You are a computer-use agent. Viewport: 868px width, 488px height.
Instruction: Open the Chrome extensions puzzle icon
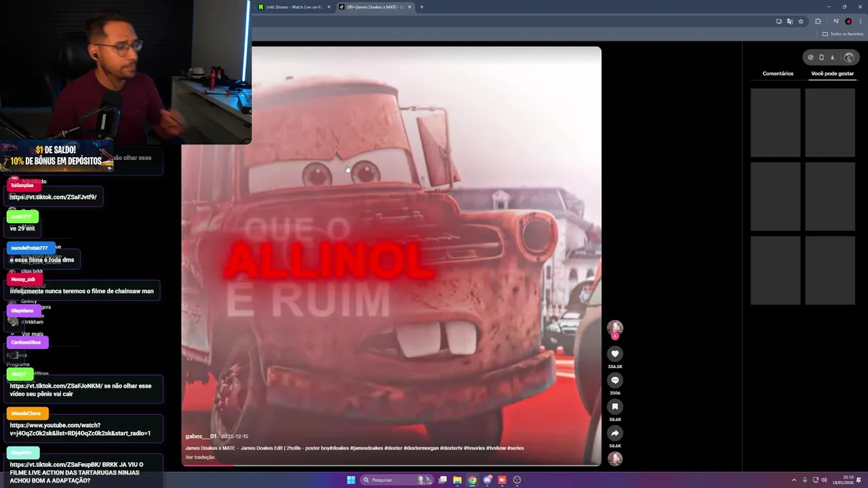(x=818, y=21)
